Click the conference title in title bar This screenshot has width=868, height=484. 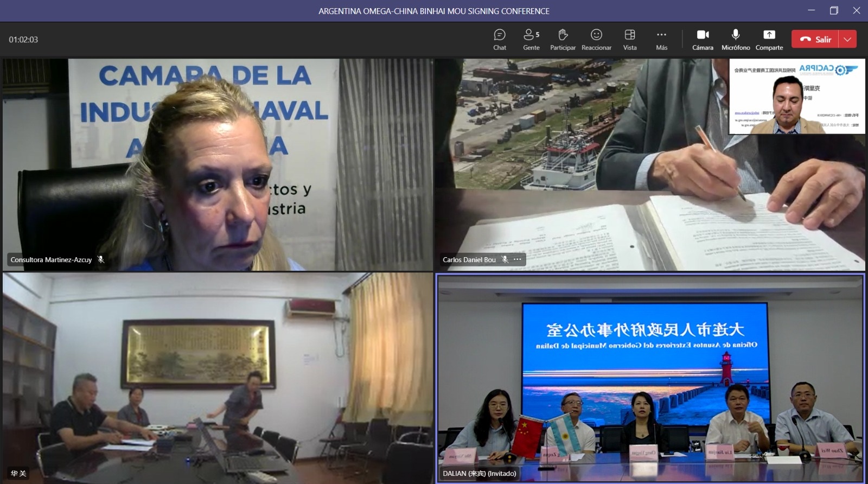[x=434, y=11]
